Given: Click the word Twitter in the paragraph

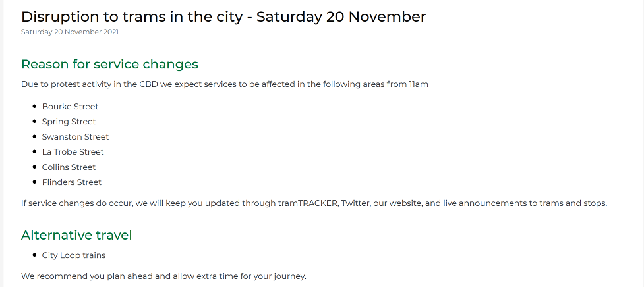Looking at the screenshot, I should click(356, 203).
